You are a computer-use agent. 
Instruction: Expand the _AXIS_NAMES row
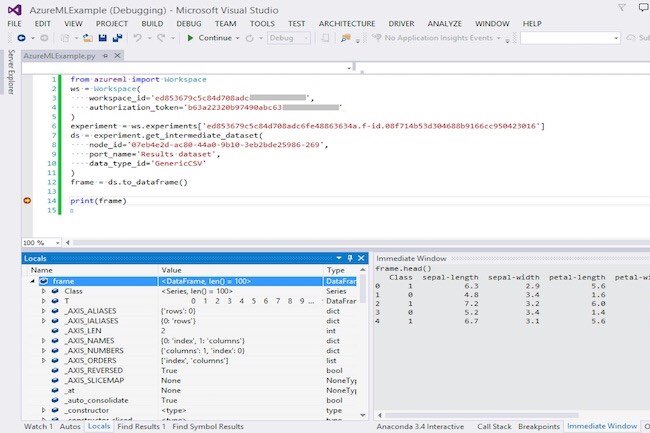pos(44,341)
